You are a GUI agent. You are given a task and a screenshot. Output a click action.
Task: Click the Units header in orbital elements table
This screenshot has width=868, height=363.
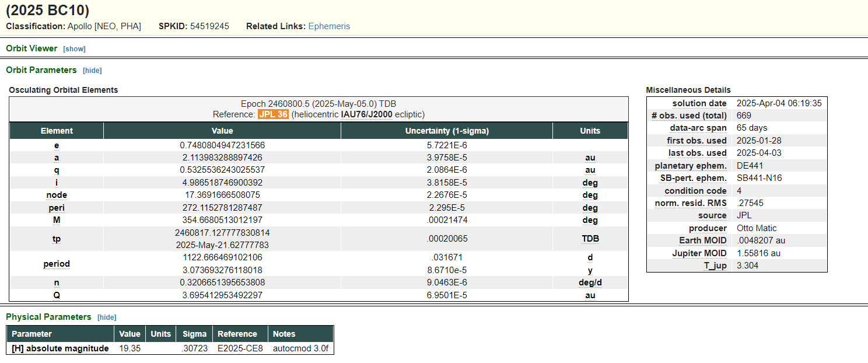pos(590,131)
